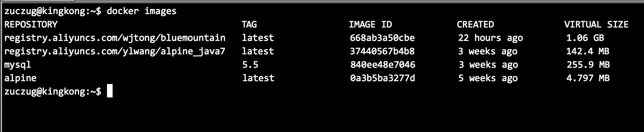Image resolution: width=644 pixels, height=132 pixels.
Task: Click the '5 weeks ago' created value
Action: [x=488, y=78]
